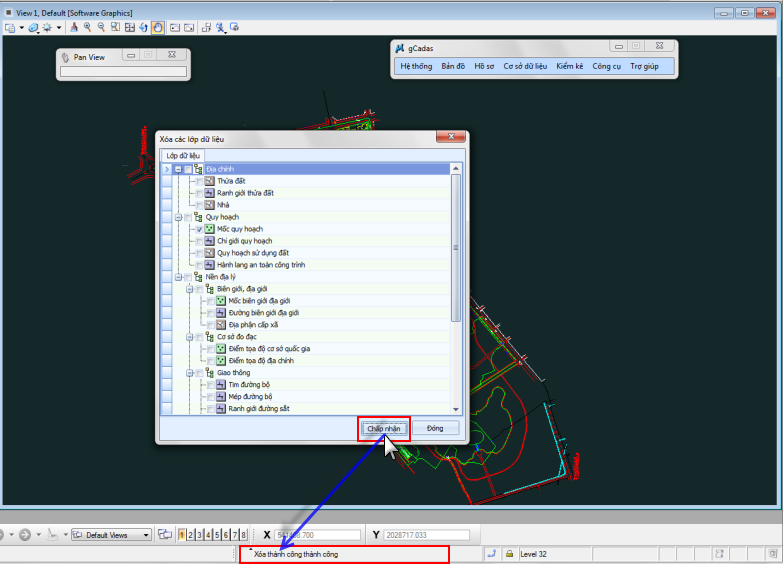Collapse the Quy hoạch tree node
The width and height of the screenshot is (783, 564).
177,217
